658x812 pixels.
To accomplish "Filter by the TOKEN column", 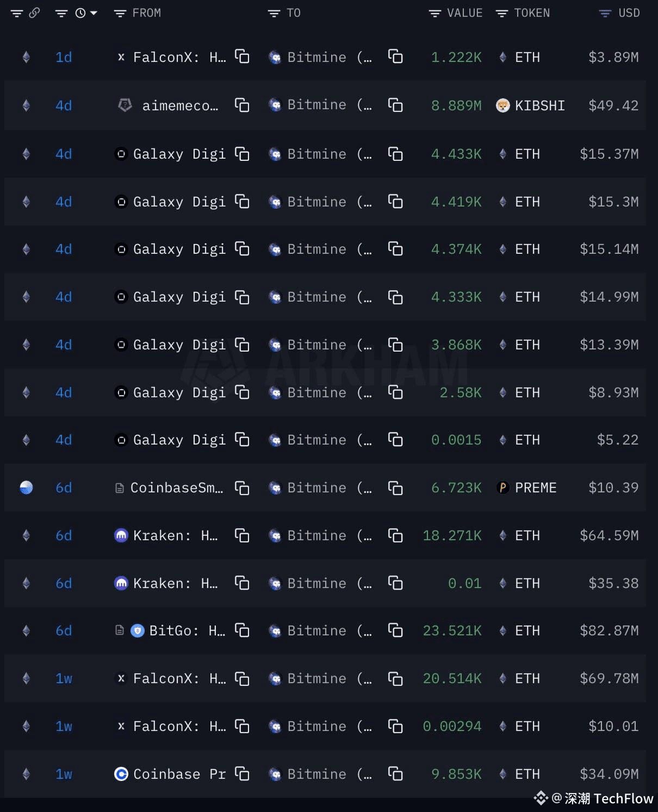I will (502, 13).
